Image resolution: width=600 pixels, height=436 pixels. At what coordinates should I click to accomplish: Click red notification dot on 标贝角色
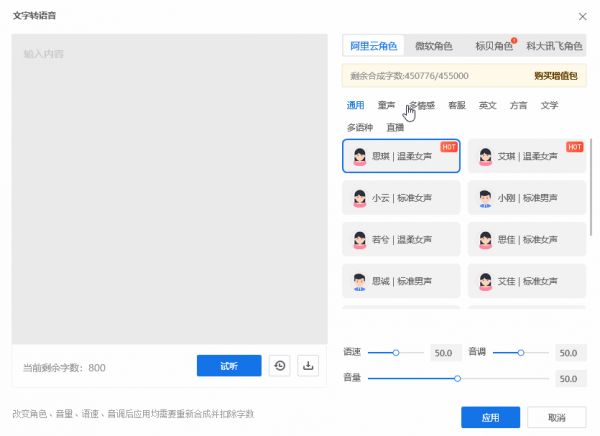click(514, 40)
